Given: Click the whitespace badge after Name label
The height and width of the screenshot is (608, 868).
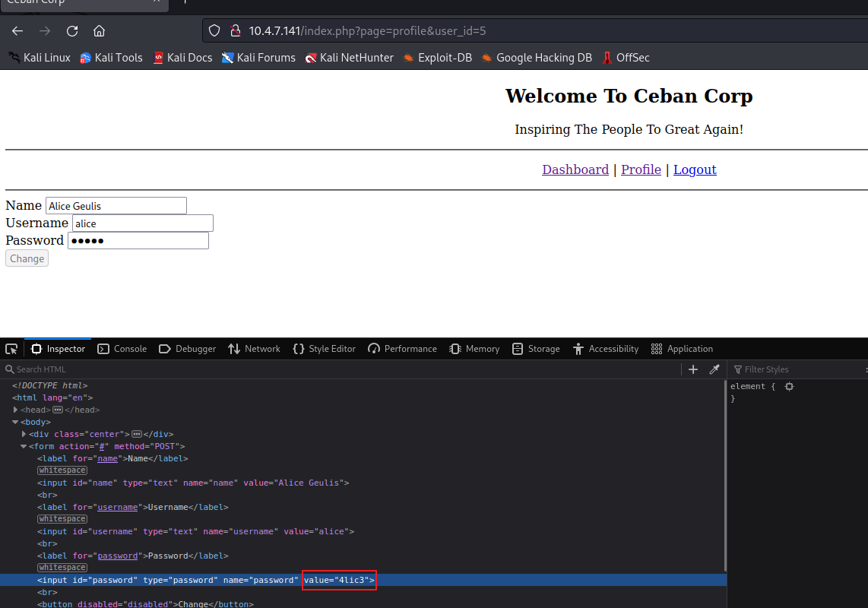Looking at the screenshot, I should click(62, 470).
